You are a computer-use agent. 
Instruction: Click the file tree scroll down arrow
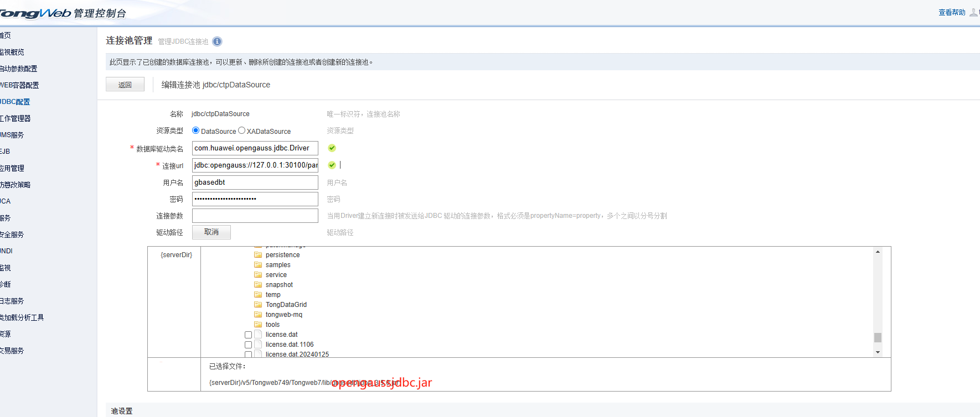(878, 352)
